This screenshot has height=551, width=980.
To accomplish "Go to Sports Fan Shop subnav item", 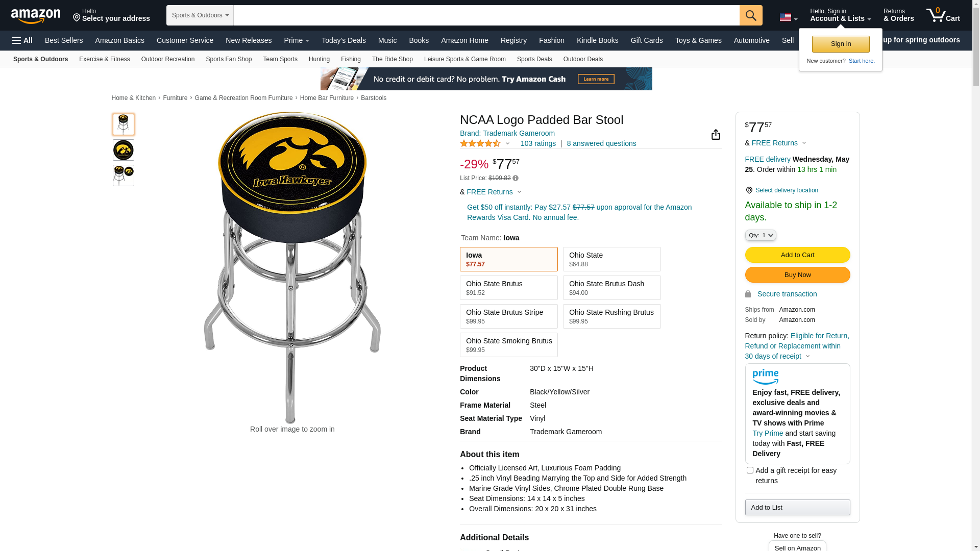I will [x=229, y=59].
